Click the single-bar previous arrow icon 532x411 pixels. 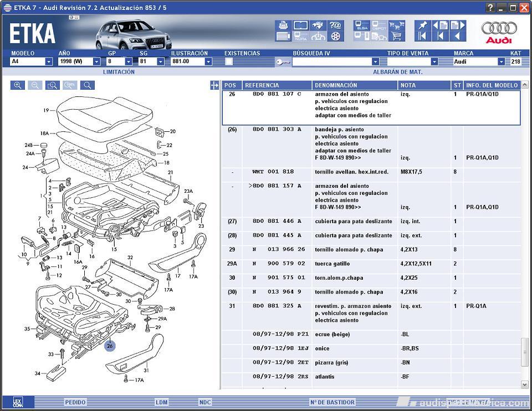(441, 36)
